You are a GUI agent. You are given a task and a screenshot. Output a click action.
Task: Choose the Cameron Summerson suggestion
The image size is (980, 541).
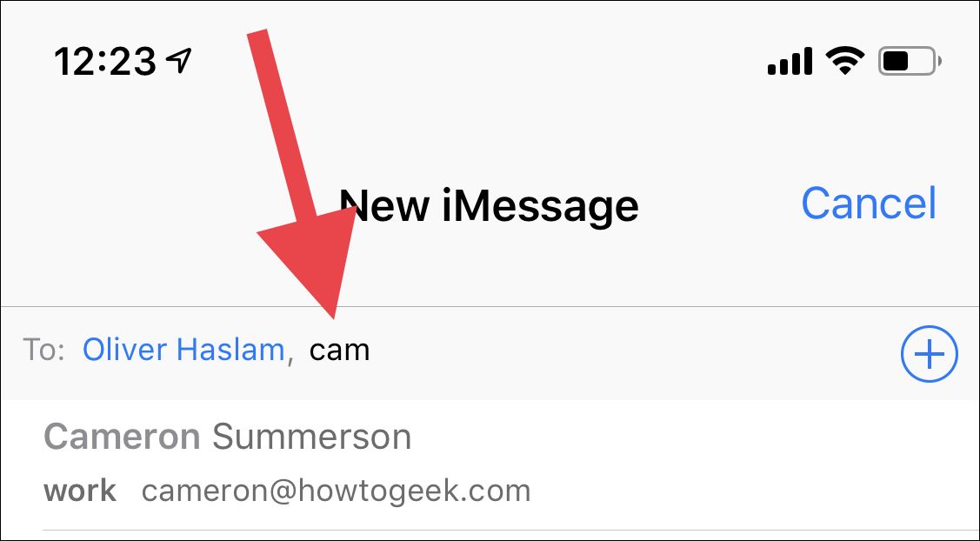point(490,464)
